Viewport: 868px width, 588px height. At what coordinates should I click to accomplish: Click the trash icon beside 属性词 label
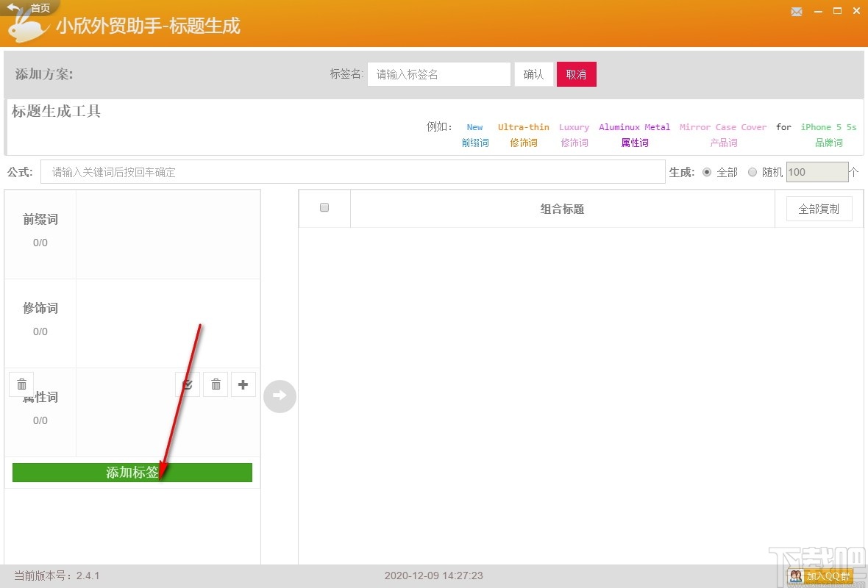coord(21,384)
